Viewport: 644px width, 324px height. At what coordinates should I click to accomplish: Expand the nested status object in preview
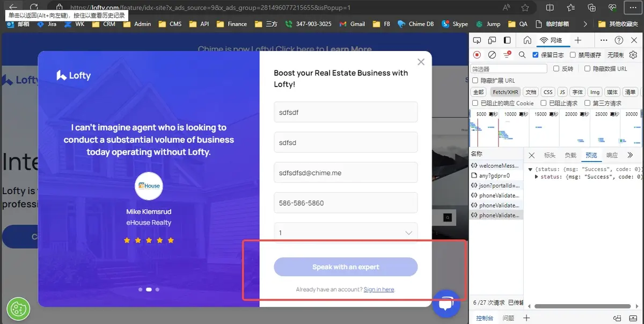537,177
